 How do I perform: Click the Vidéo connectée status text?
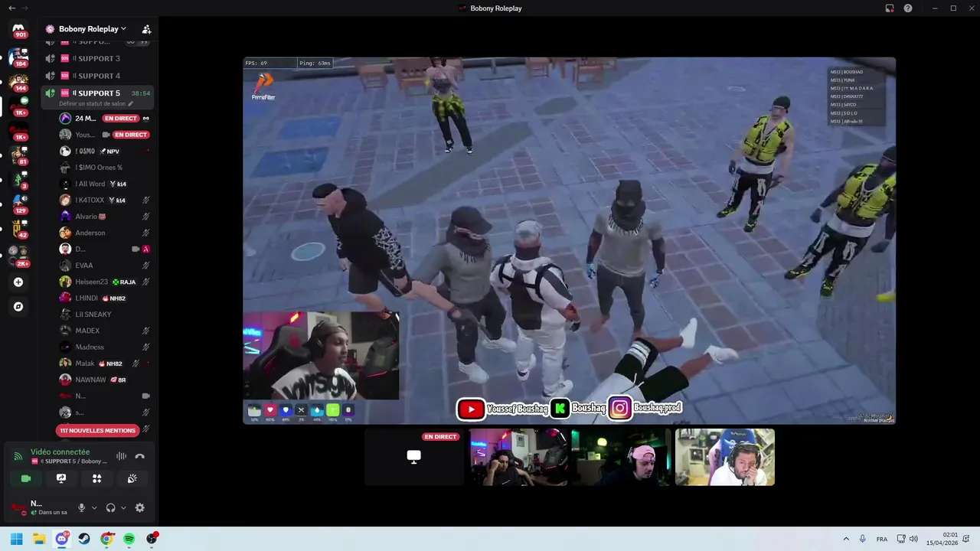[x=60, y=452]
